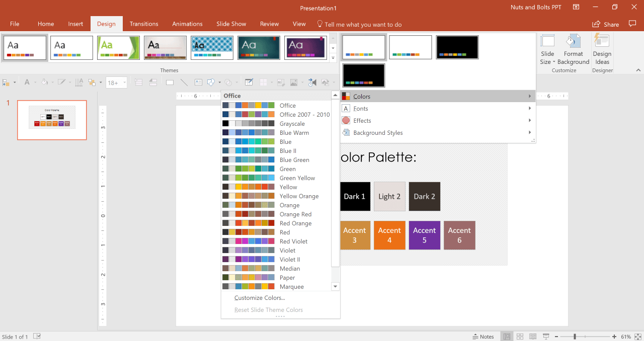This screenshot has height=341, width=644.
Task: Choose the Paper color scheme
Action: tap(276, 277)
